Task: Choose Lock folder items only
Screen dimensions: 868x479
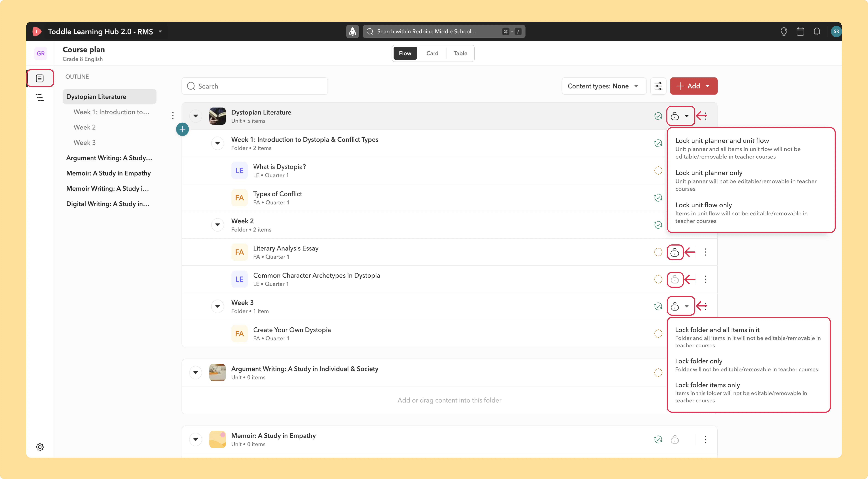Action: click(x=748, y=392)
